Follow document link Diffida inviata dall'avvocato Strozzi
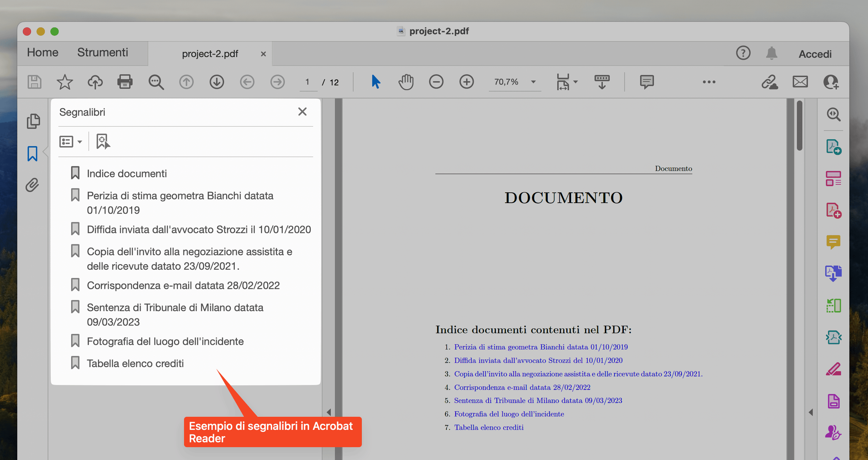 (538, 360)
